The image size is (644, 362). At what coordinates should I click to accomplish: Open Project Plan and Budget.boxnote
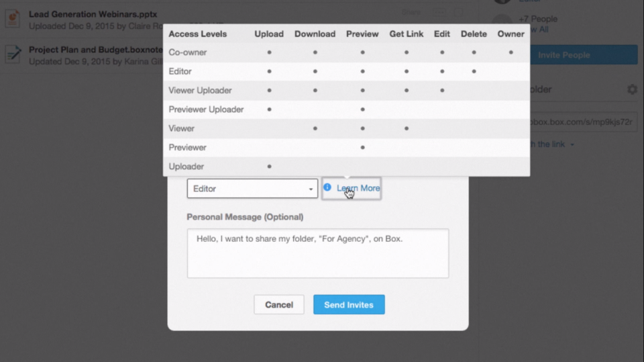pos(96,50)
